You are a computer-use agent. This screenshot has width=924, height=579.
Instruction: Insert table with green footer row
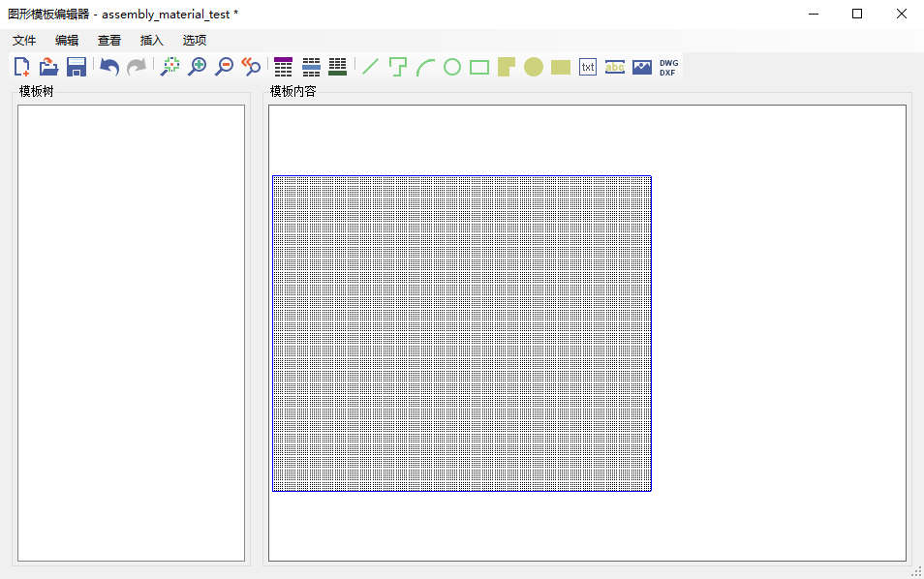338,67
